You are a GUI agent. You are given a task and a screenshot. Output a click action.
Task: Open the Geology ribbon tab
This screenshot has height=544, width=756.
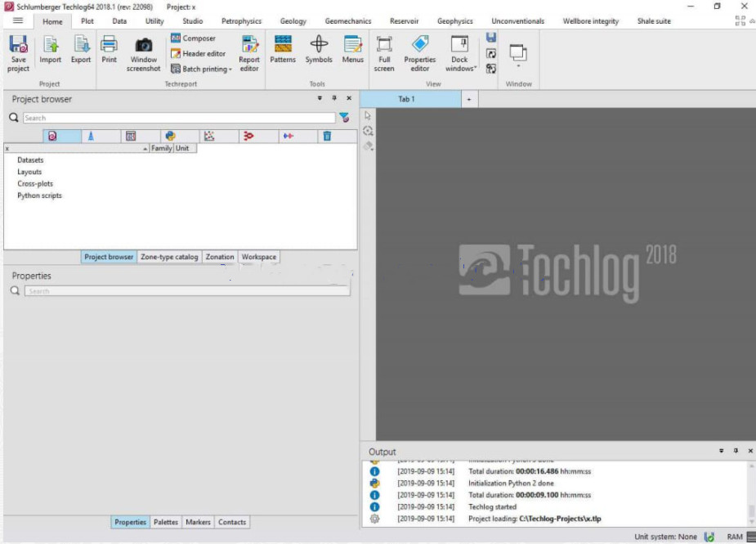(x=293, y=21)
